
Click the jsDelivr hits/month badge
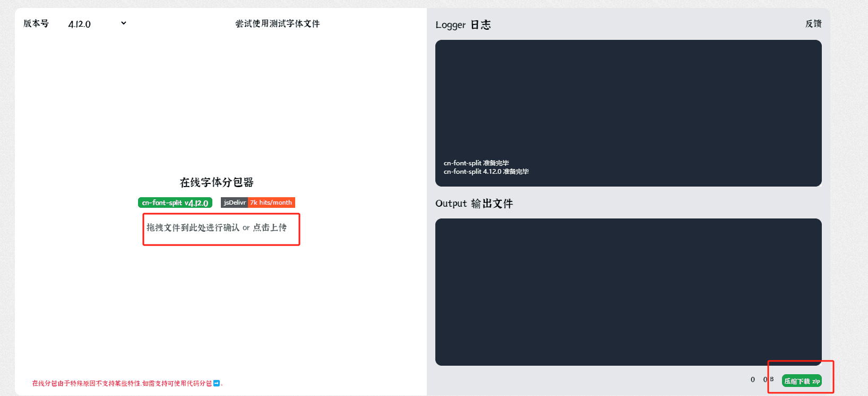(x=257, y=203)
